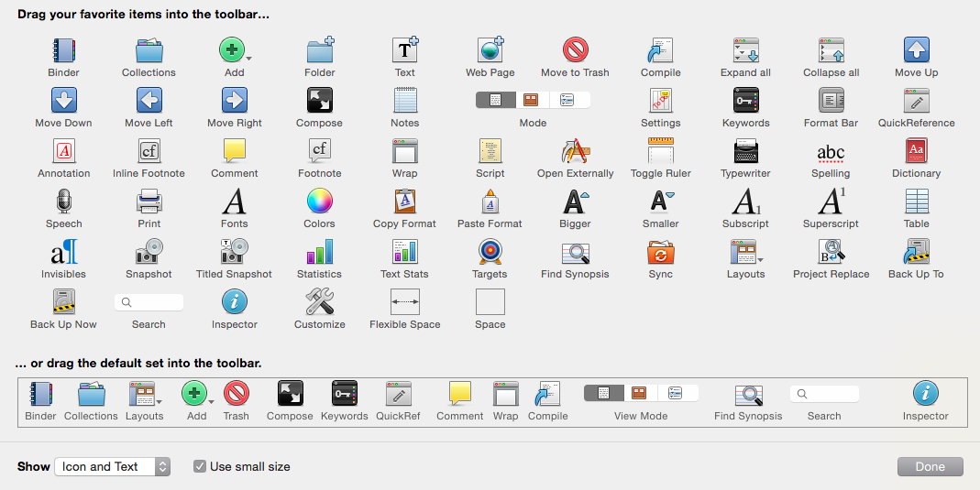Click Add in the default toolbar set
980x490 pixels.
pos(197,401)
